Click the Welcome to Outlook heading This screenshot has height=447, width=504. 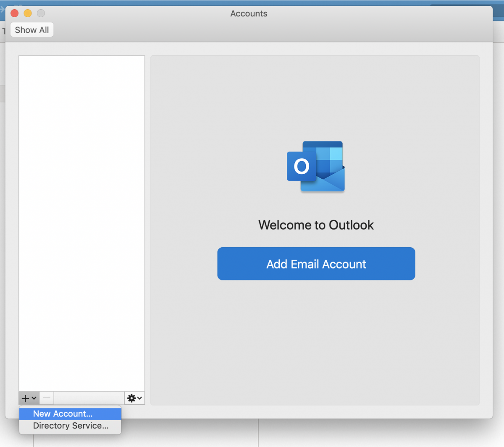[316, 225]
